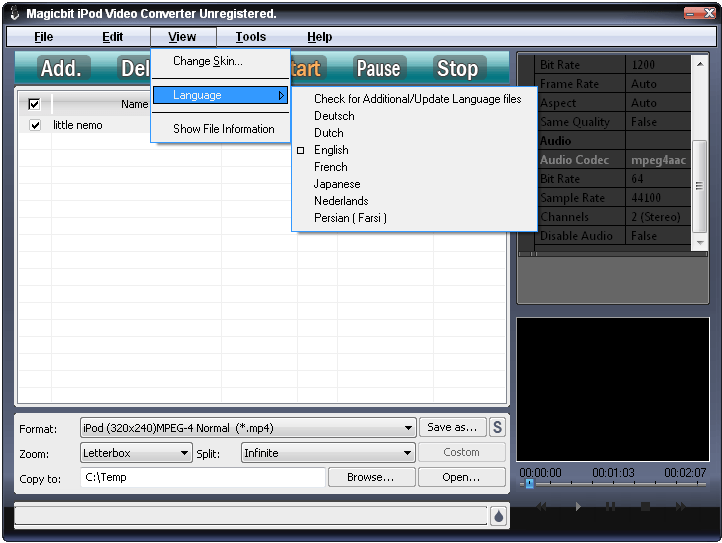722x543 pixels.
Task: Click the video Bit Rate 1200 value
Action: [658, 64]
